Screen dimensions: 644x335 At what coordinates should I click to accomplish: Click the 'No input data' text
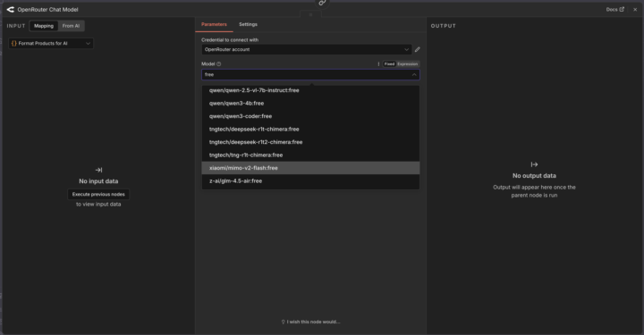(x=98, y=181)
